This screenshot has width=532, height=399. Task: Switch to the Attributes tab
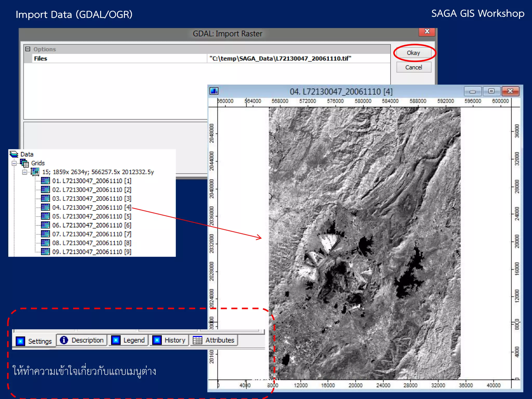[x=214, y=340]
